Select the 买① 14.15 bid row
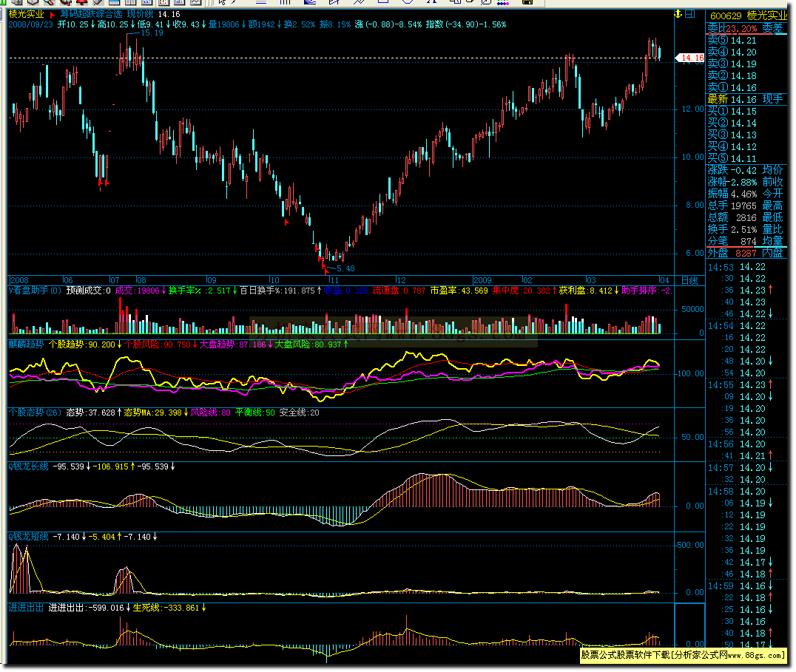Screen dimensions: 796x672 point(732,112)
